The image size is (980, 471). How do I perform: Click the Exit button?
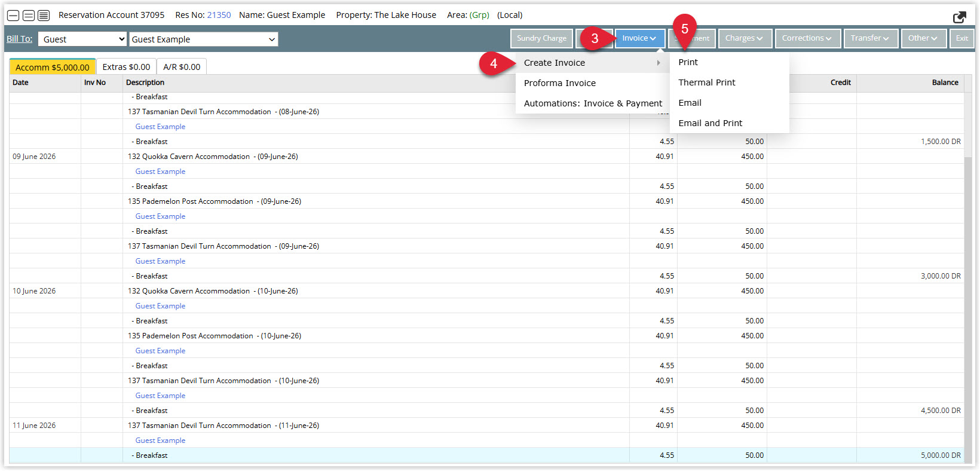(x=961, y=38)
